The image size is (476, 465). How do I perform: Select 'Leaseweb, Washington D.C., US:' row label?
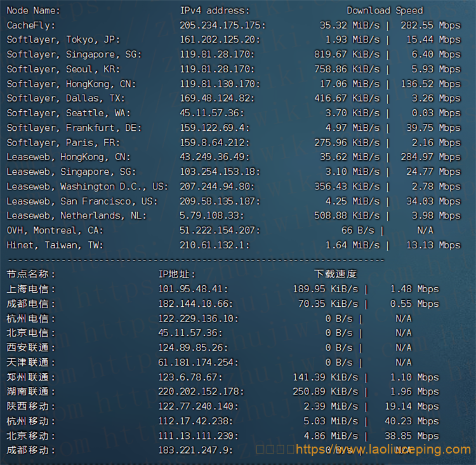88,187
